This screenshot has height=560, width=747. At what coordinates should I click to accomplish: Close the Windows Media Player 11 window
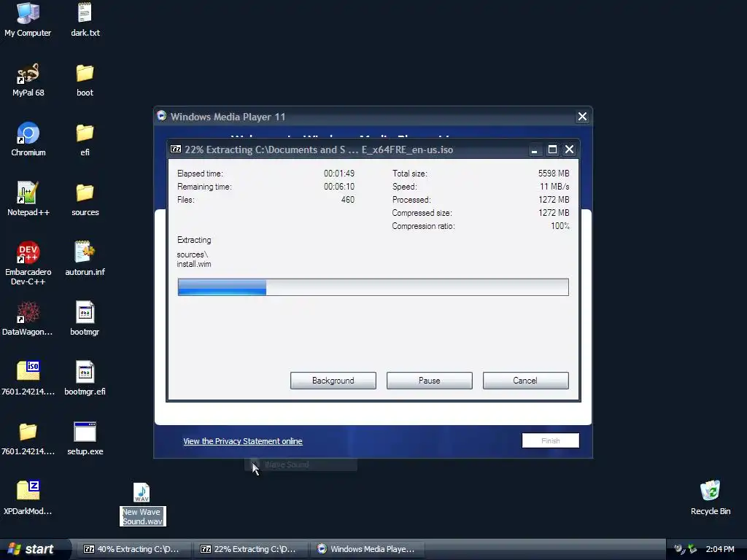point(582,117)
